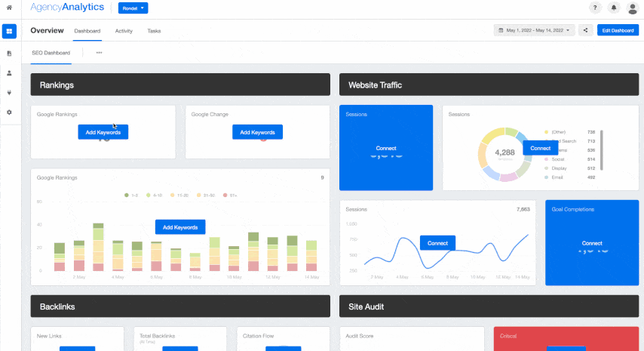
Task: Toggle the 1-3 ranking legend item
Action: click(131, 196)
